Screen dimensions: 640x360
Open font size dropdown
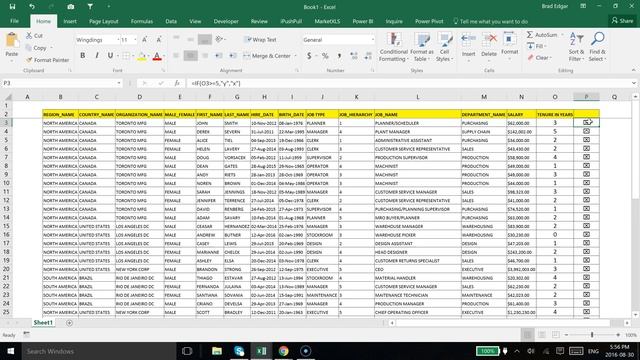click(x=135, y=40)
